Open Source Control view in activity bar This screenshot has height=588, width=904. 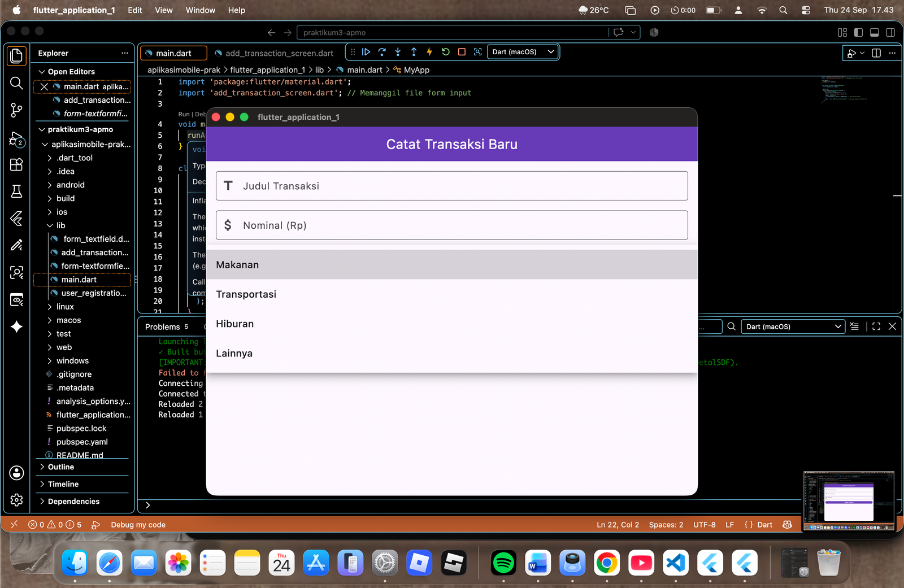[16, 110]
